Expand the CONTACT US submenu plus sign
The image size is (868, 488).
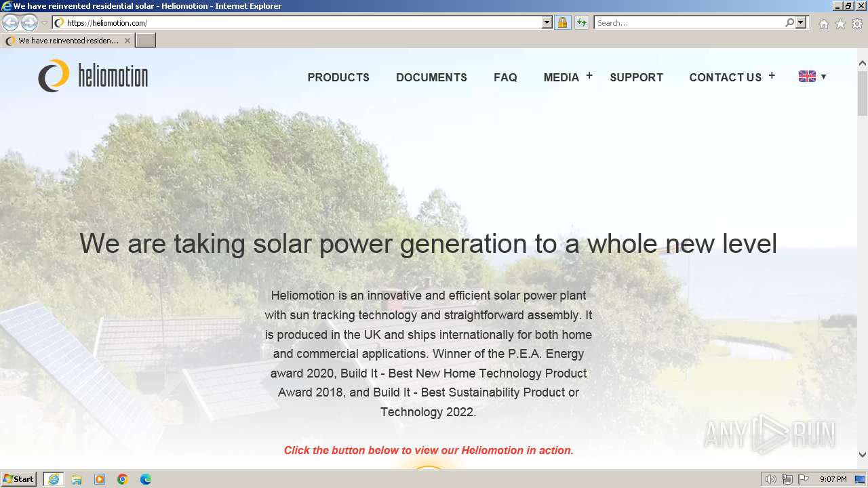(772, 76)
